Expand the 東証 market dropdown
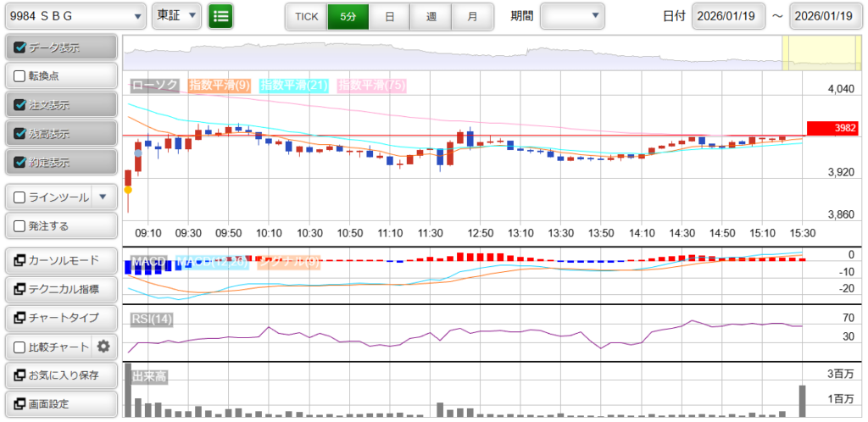This screenshot has width=868, height=422. coord(177,16)
